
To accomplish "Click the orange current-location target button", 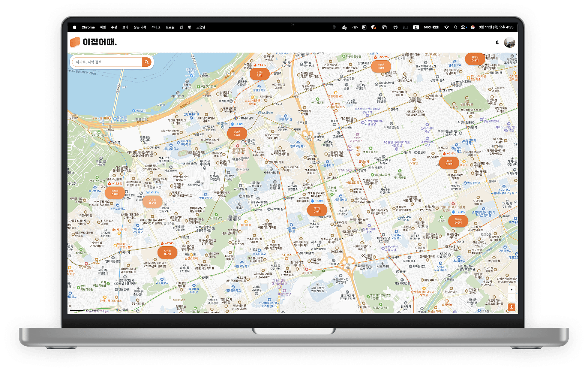I will coord(511,307).
